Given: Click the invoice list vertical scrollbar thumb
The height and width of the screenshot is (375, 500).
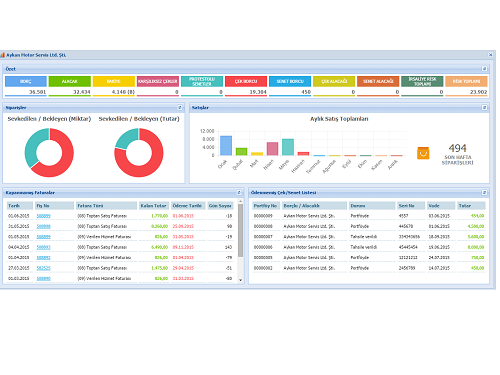Looking at the screenshot, I should click(x=240, y=230).
